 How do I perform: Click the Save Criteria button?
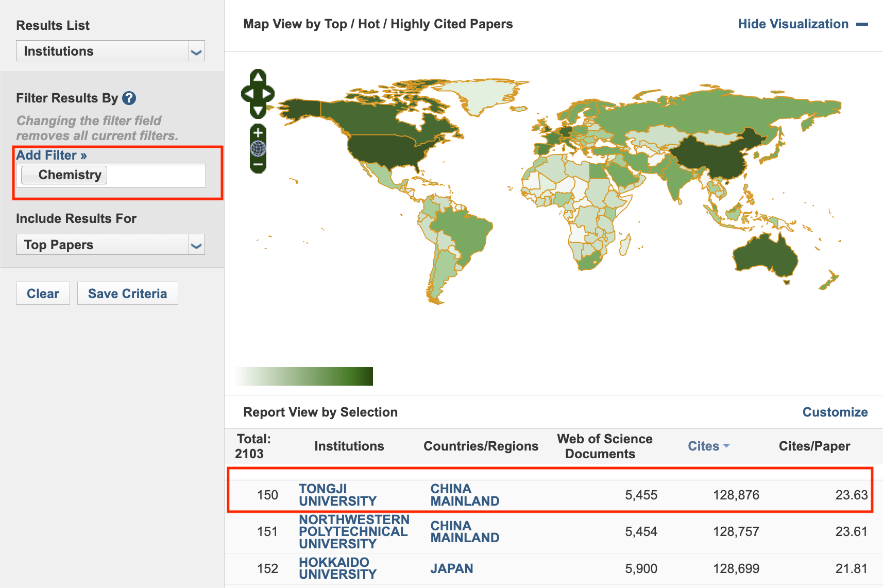coord(127,293)
